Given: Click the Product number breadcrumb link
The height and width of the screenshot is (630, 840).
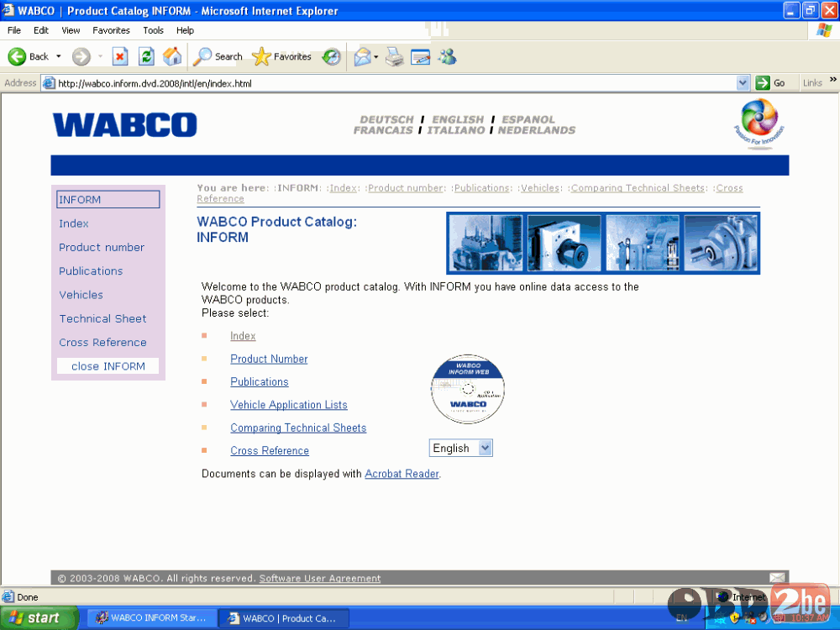Looking at the screenshot, I should click(x=406, y=188).
